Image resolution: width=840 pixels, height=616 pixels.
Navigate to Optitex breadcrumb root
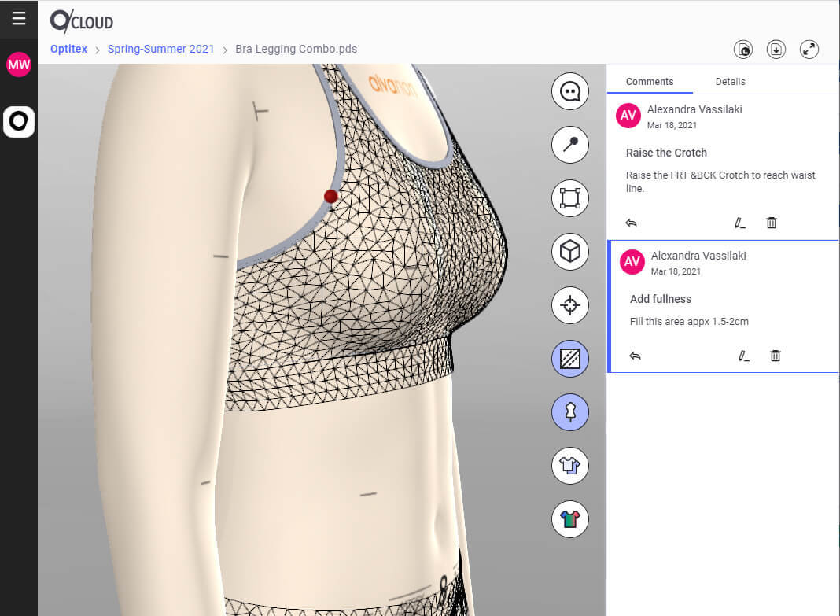pyautogui.click(x=68, y=49)
